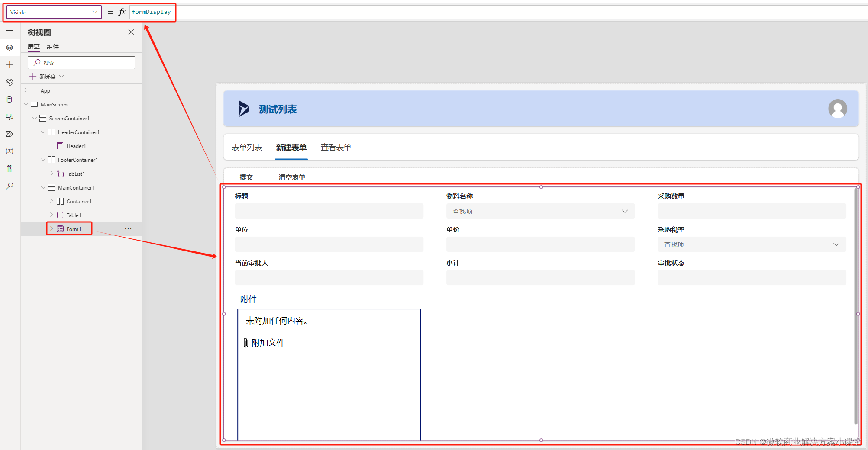Open the Data panel (cylinder icon)

point(10,99)
